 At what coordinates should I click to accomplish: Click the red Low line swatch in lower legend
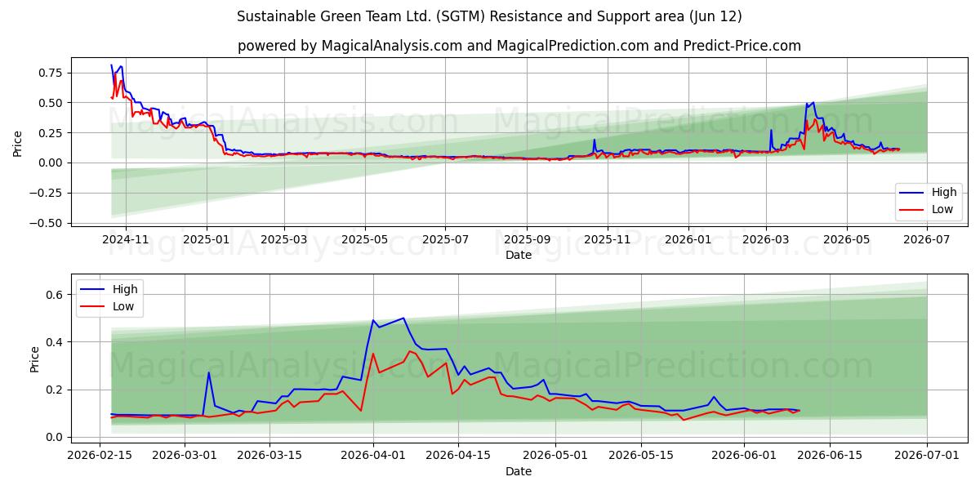click(x=93, y=306)
